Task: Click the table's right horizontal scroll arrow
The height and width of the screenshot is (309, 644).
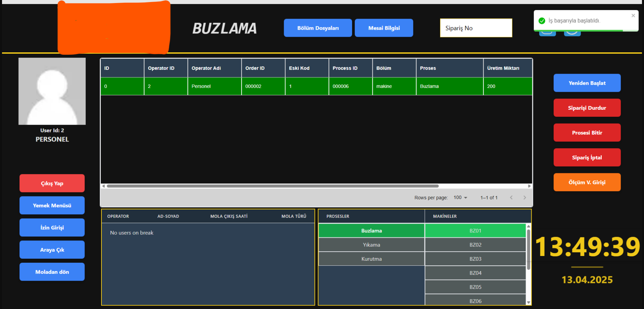Action: (529, 186)
